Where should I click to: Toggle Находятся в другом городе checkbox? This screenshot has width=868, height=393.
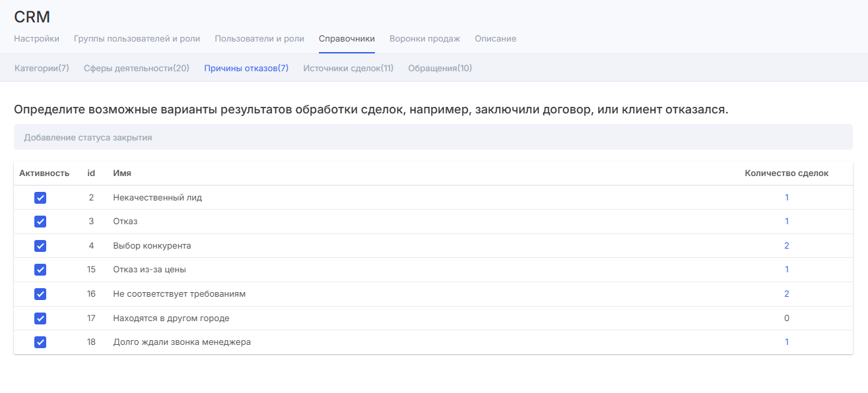tap(40, 318)
